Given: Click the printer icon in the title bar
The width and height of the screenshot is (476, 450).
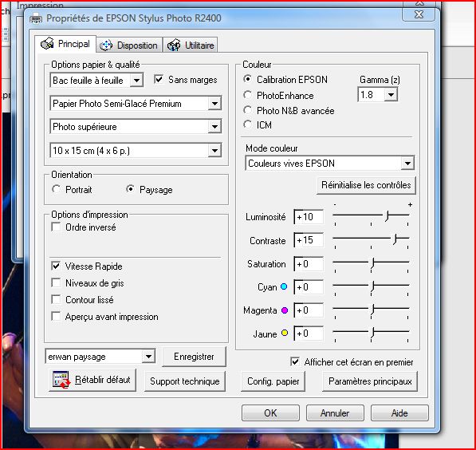Looking at the screenshot, I should point(36,18).
